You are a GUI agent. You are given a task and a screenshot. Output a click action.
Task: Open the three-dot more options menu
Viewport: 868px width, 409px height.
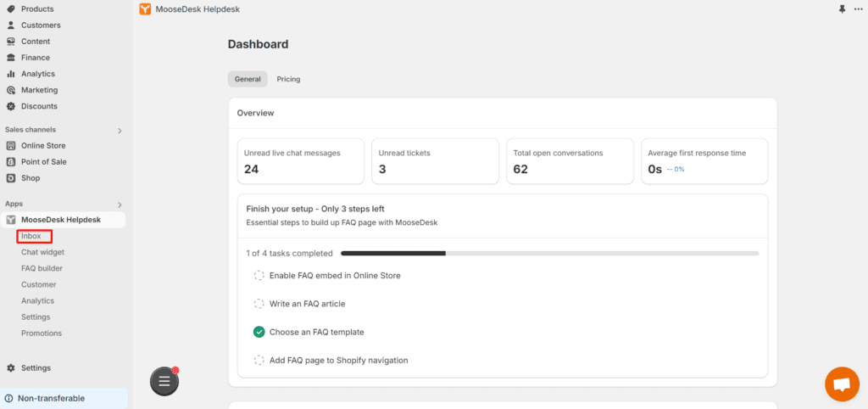coord(858,8)
